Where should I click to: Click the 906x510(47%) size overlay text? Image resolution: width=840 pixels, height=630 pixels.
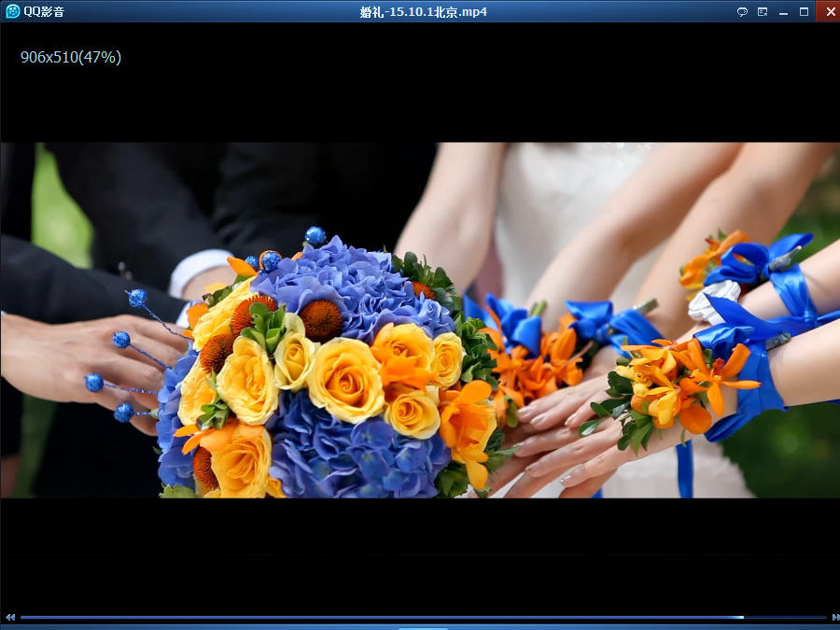tap(71, 57)
